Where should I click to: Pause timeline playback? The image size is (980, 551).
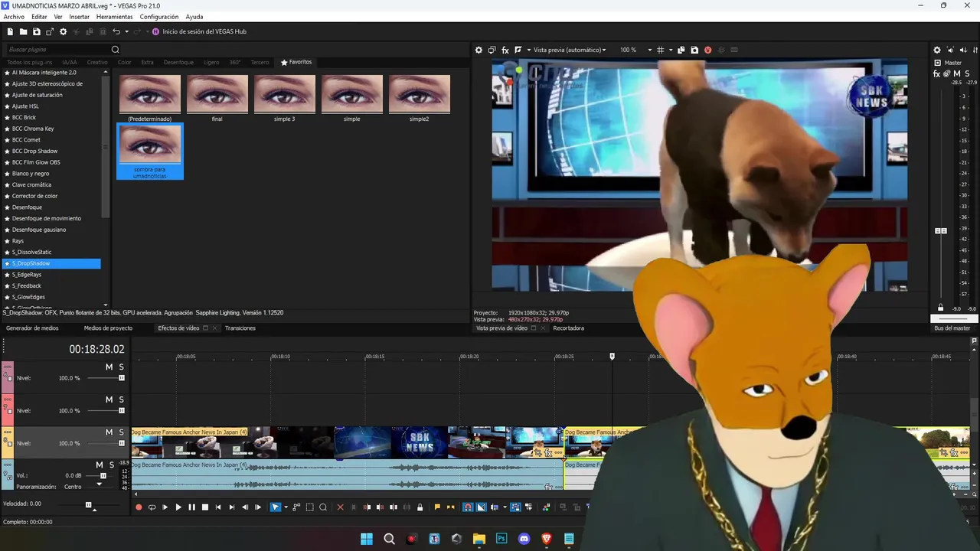click(x=191, y=507)
